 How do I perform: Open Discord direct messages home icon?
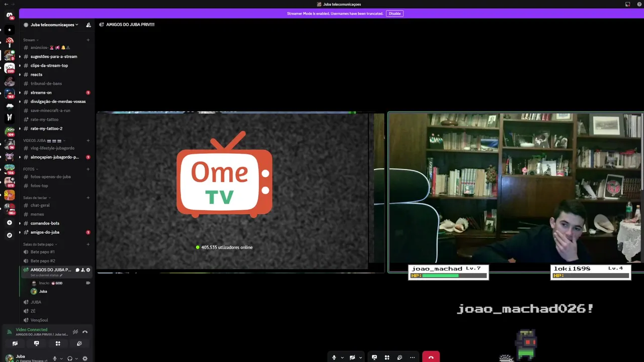(x=10, y=16)
